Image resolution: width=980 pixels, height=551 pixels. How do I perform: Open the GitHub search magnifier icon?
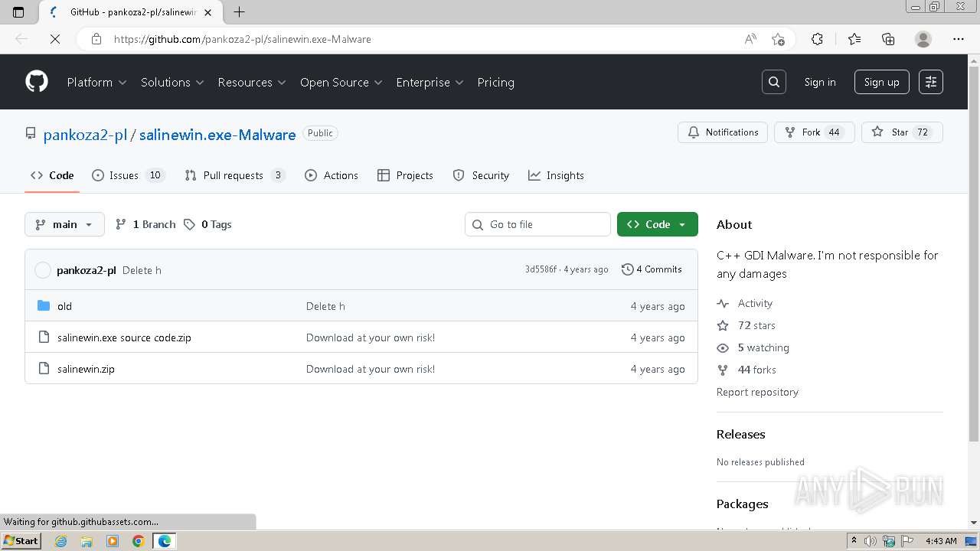click(774, 82)
